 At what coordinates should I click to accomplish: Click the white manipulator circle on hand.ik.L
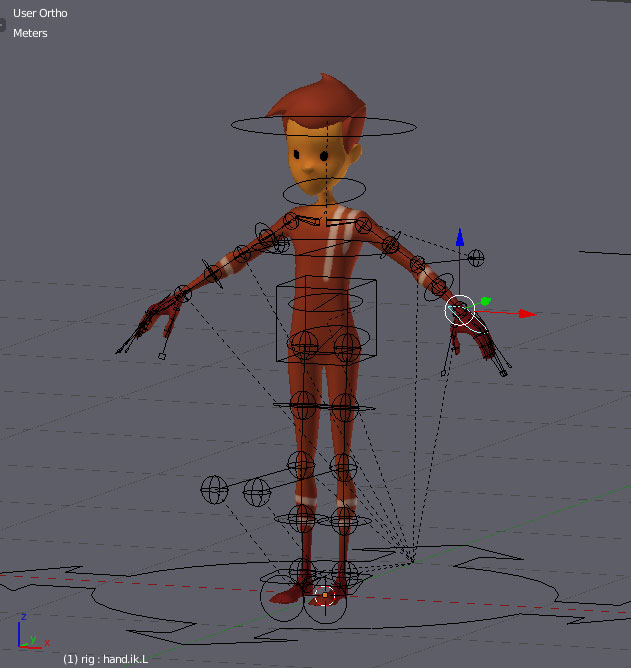[x=460, y=310]
